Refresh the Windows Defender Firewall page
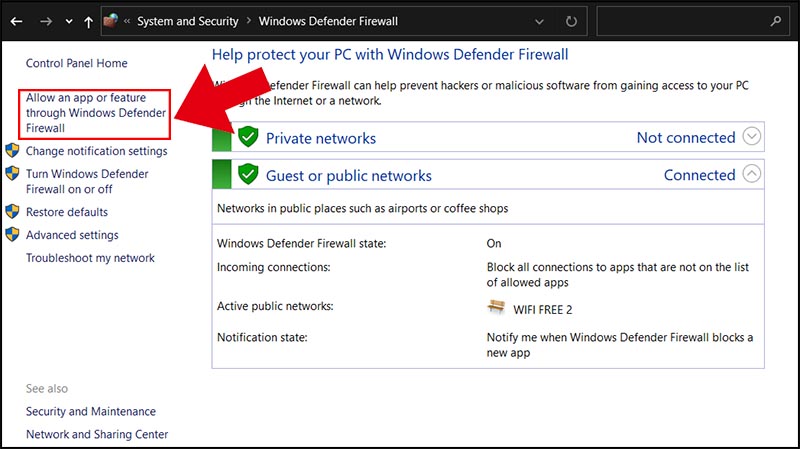This screenshot has width=800, height=449. [571, 21]
